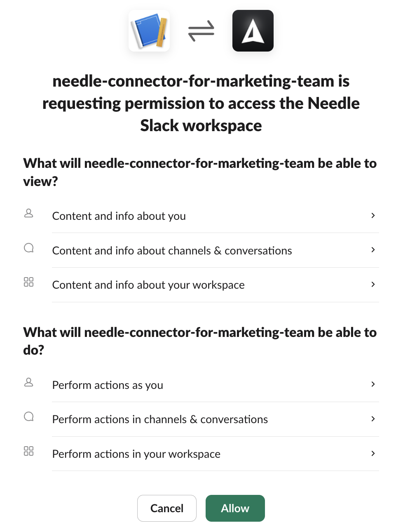Click the Cancel button

pos(167,508)
